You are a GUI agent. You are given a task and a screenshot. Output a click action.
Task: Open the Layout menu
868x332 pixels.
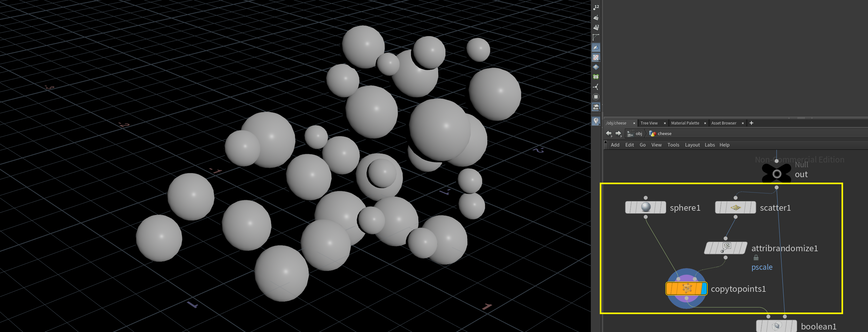tap(692, 145)
